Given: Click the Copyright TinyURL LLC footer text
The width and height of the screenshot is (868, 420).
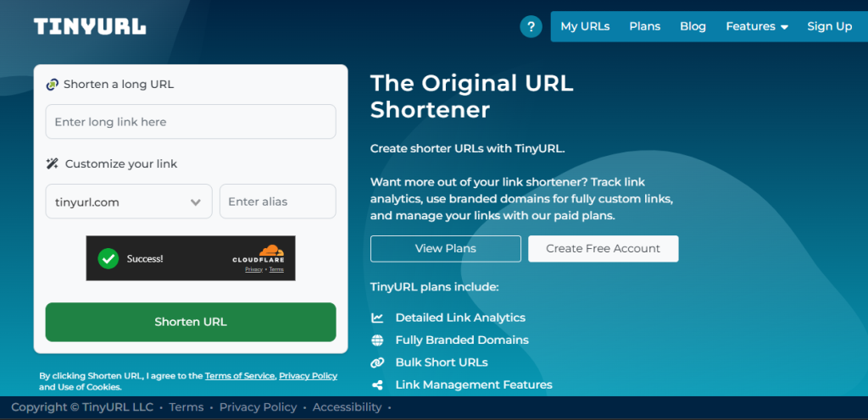Looking at the screenshot, I should tap(82, 407).
